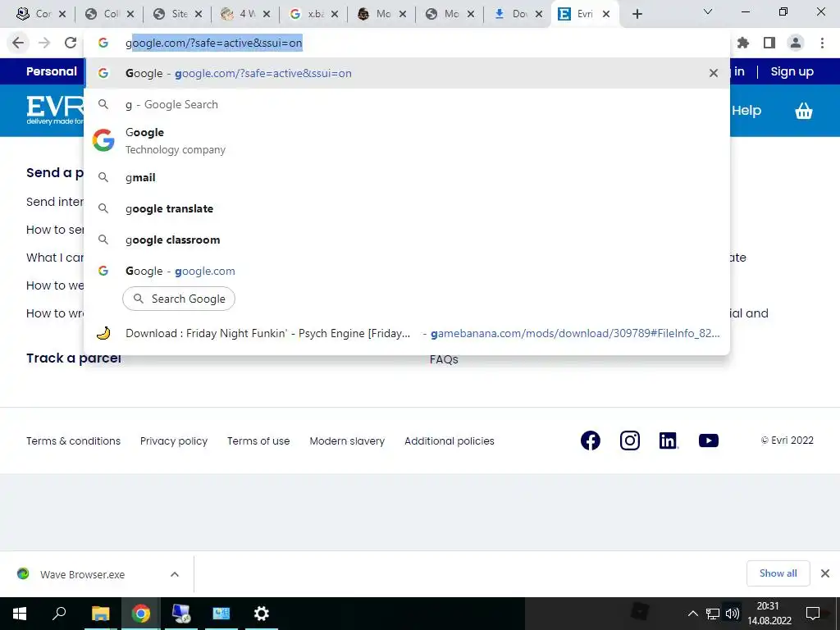Toggle Chrome side panel icon
The width and height of the screenshot is (840, 630).
click(x=769, y=43)
